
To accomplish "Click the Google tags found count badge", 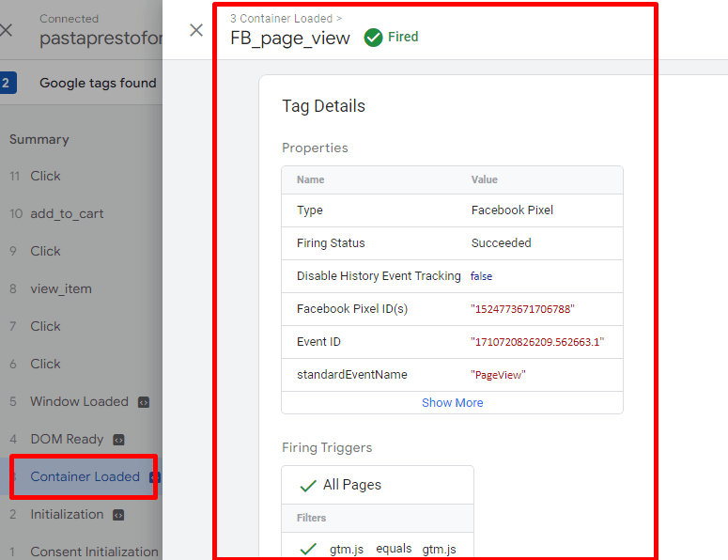I will coord(7,83).
